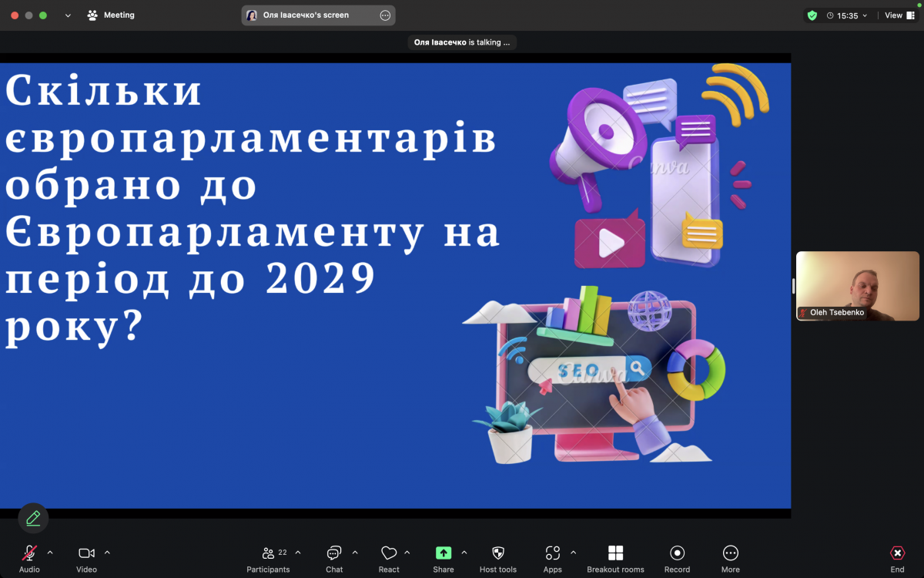Select the annotation pencil tool
924x578 pixels.
pos(32,518)
